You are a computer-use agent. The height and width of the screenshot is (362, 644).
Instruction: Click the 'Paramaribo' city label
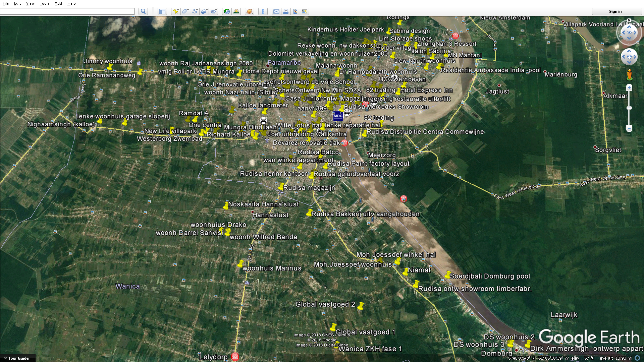click(284, 63)
